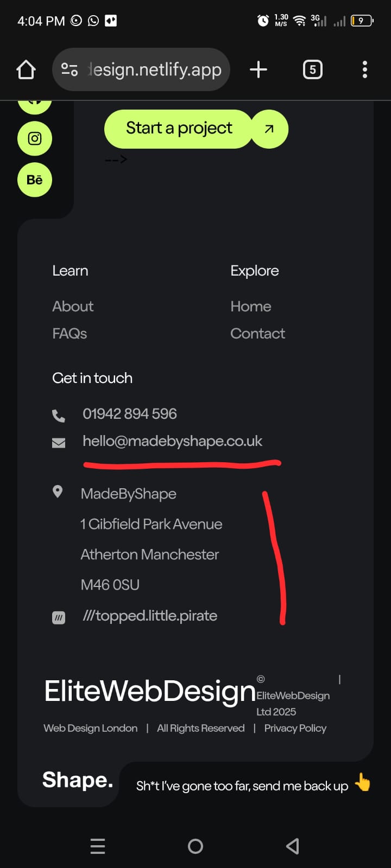The image size is (391, 868).
Task: Open the Instagram social icon
Action: [35, 138]
